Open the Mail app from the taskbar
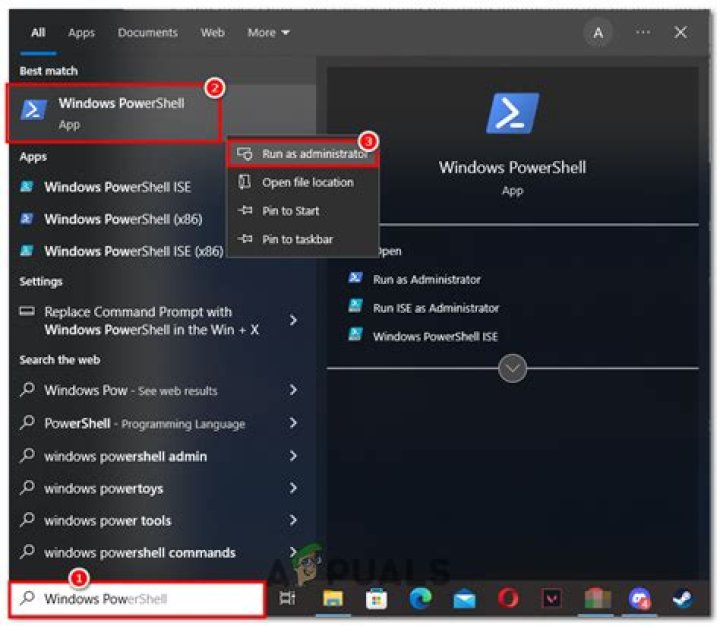720x626 pixels. [464, 599]
